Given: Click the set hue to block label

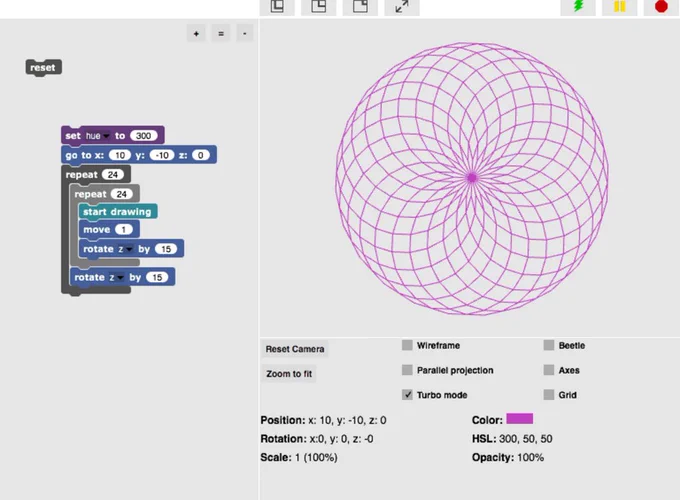Looking at the screenshot, I should (x=73, y=136).
